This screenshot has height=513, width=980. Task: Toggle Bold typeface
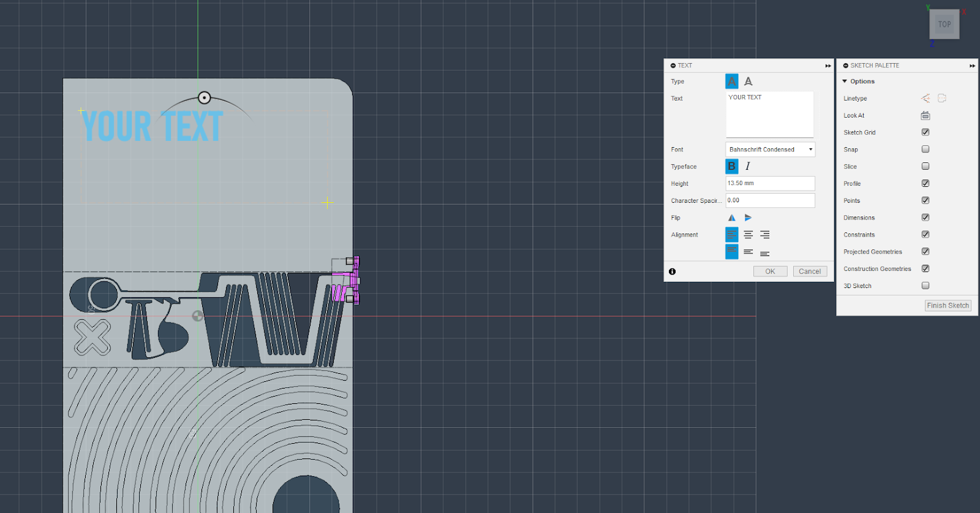[x=731, y=166]
